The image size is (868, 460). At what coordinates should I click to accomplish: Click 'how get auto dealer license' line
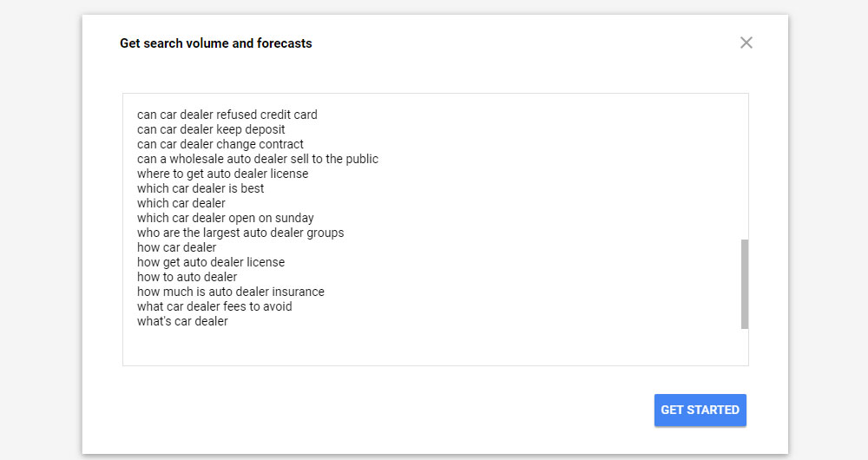(x=211, y=262)
